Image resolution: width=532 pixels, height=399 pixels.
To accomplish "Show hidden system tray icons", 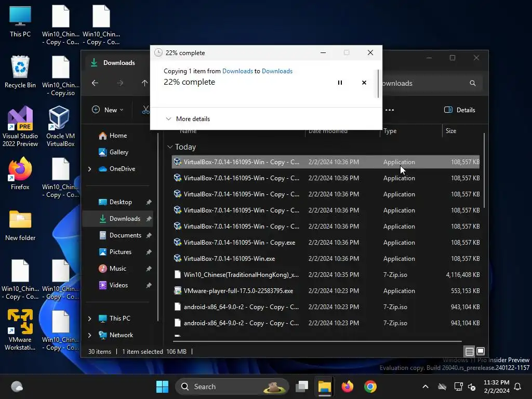I will tap(425, 387).
